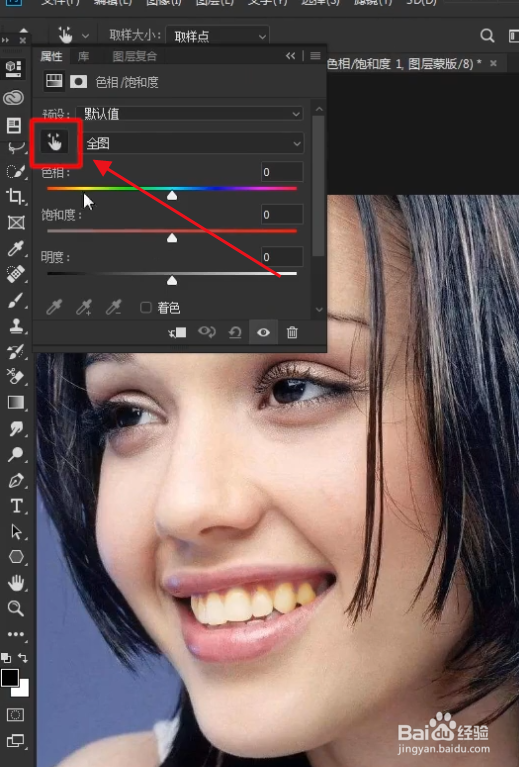Open the preset dropdown showing 默认值
The height and width of the screenshot is (767, 519).
coord(190,113)
